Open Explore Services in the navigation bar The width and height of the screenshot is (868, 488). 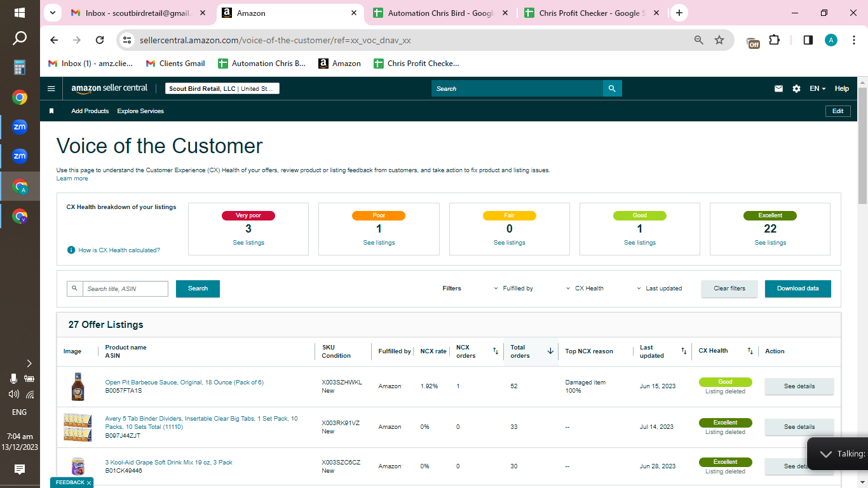click(x=140, y=111)
